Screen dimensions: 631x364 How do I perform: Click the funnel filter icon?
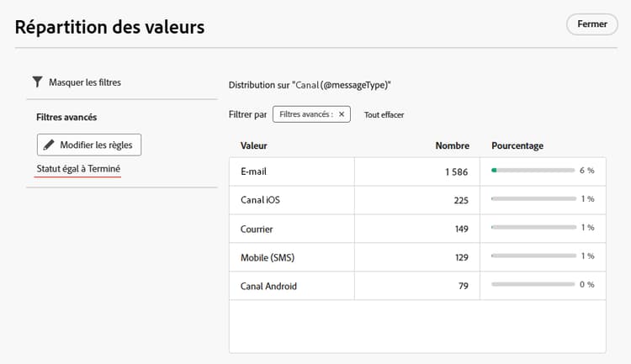click(37, 82)
